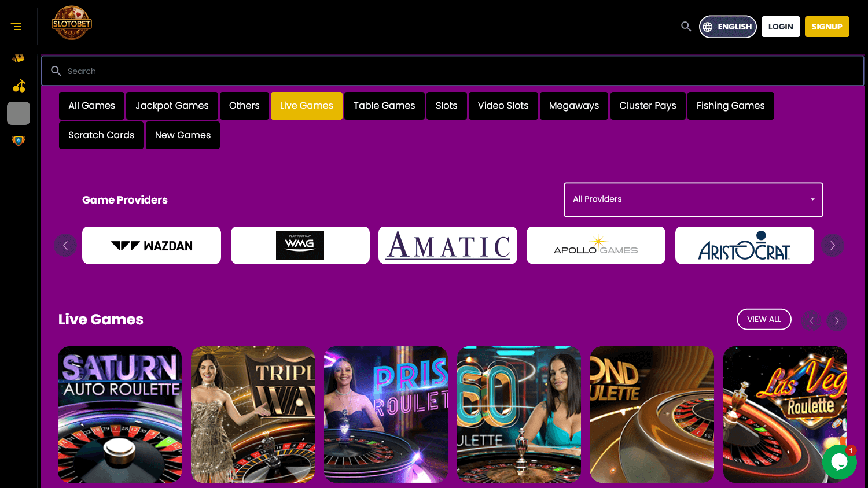868x488 pixels.
Task: Open VIEW ALL for Live Games
Action: pyautogui.click(x=764, y=319)
